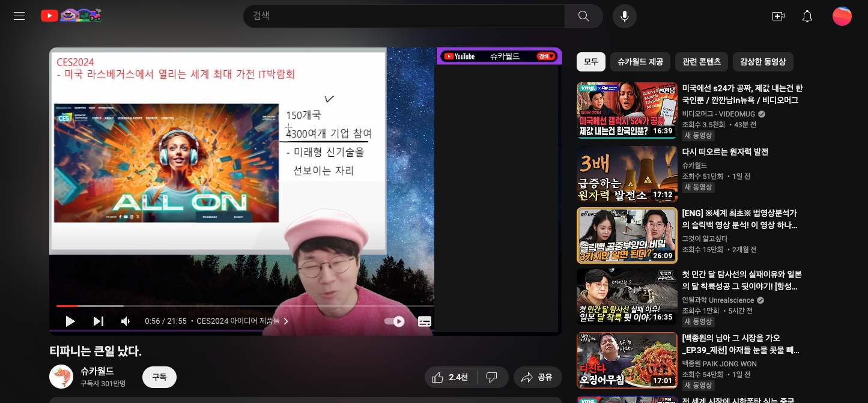Mute the video volume speaker
The image size is (868, 403).
pyautogui.click(x=126, y=321)
